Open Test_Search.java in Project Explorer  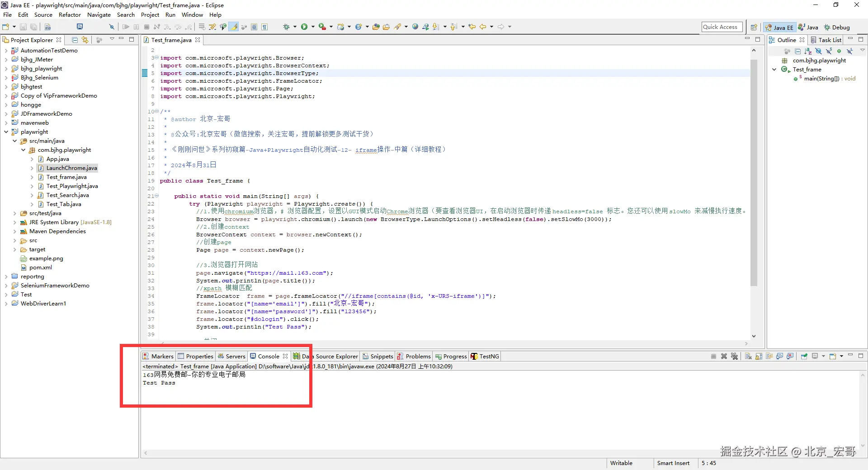pyautogui.click(x=67, y=195)
